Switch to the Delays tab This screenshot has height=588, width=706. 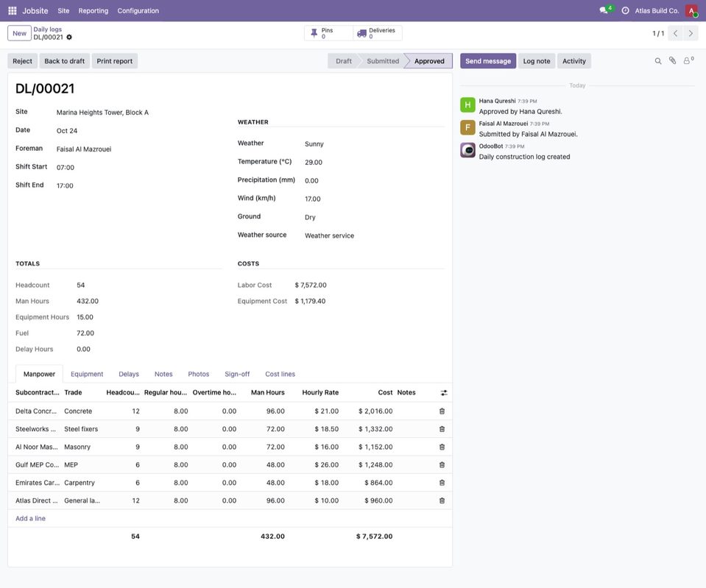point(129,374)
